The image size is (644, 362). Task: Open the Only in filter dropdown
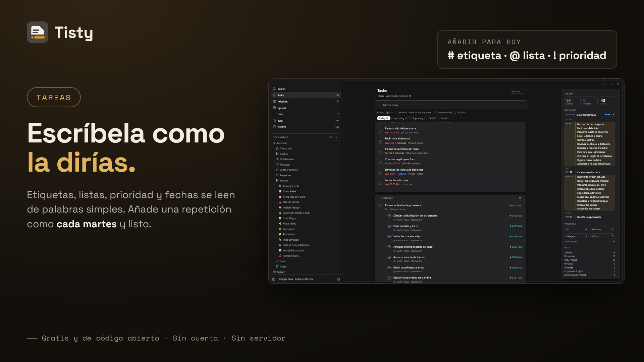click(x=446, y=118)
